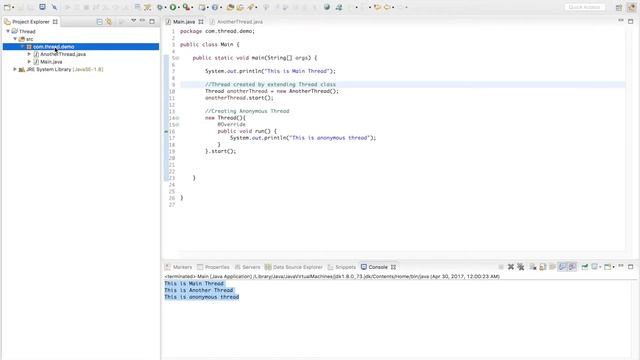This screenshot has width=640, height=360.
Task: Select the com.thread.demo package
Action: 53,47
